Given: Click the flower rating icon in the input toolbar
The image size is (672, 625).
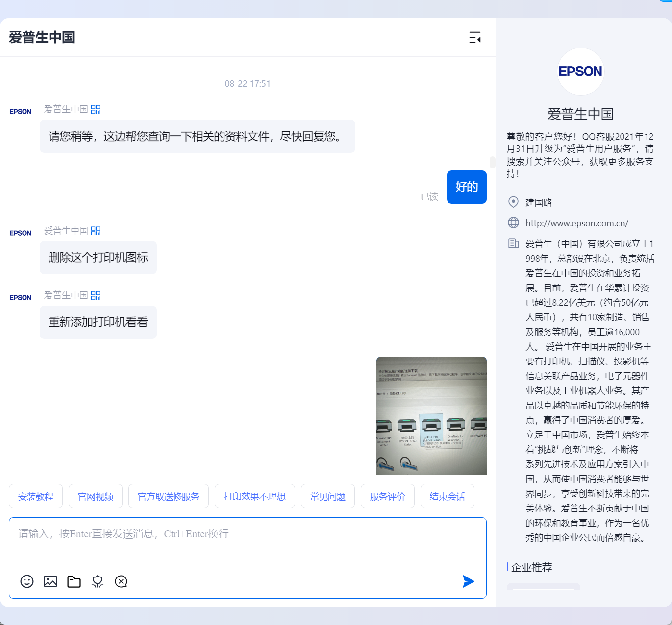Looking at the screenshot, I should click(98, 581).
